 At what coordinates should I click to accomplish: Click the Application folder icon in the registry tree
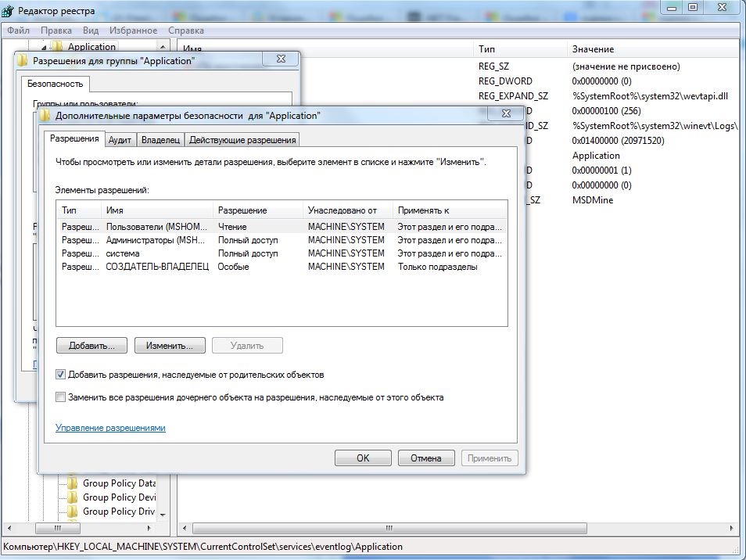point(57,46)
